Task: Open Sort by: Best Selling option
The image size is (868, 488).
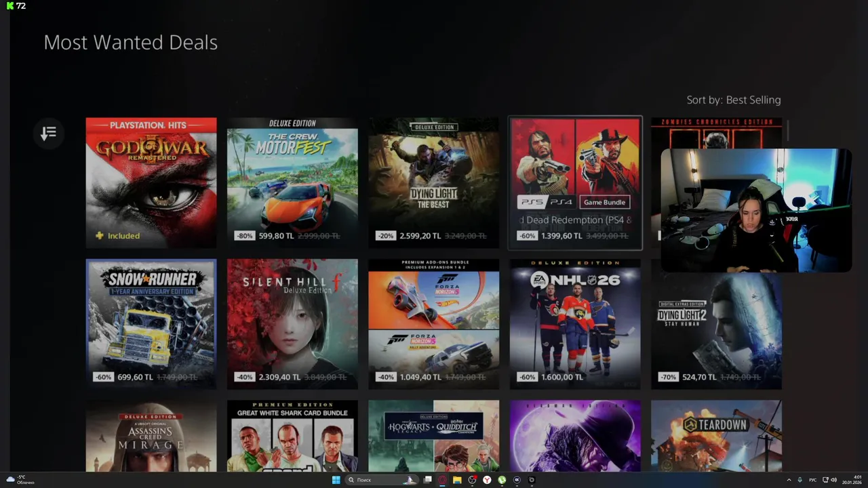Action: 734,100
